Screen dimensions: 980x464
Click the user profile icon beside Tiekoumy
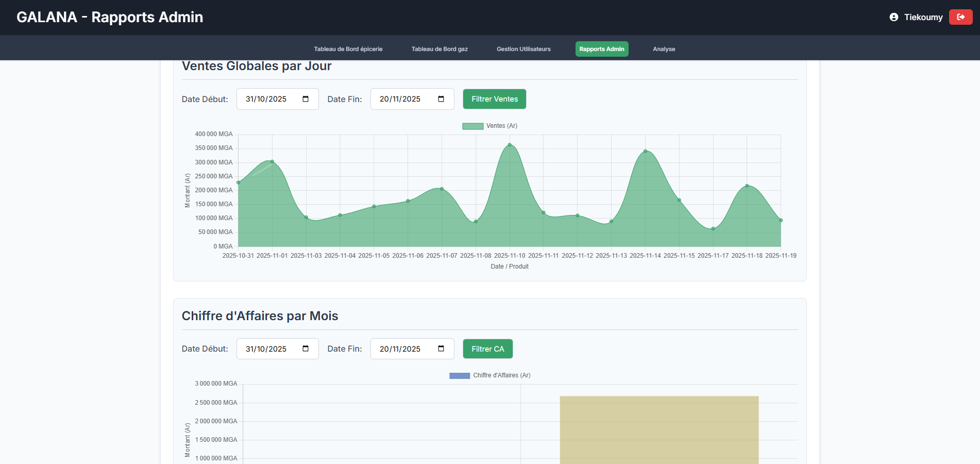pyautogui.click(x=894, y=17)
